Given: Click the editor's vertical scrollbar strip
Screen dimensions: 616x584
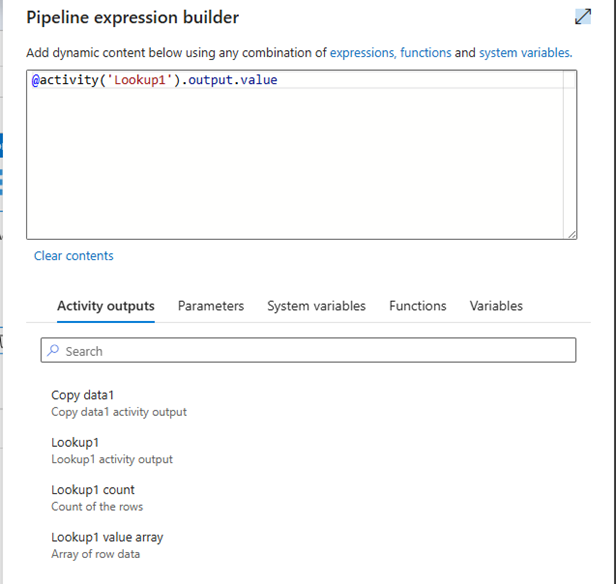Looking at the screenshot, I should coord(569,153).
